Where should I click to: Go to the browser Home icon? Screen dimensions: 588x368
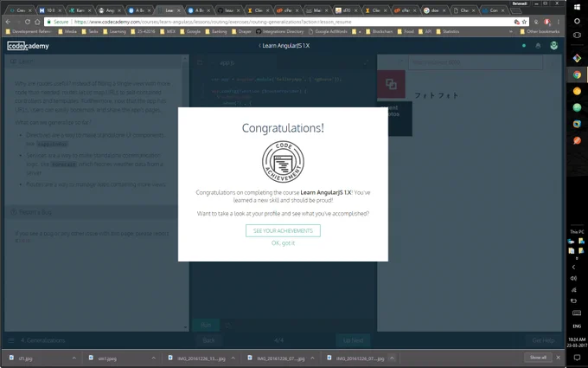tap(37, 22)
